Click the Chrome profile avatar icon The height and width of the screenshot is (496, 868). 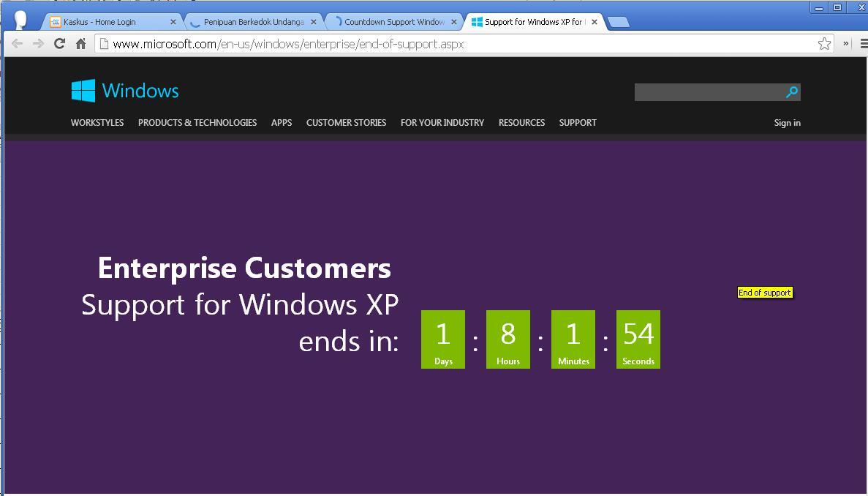[20, 19]
